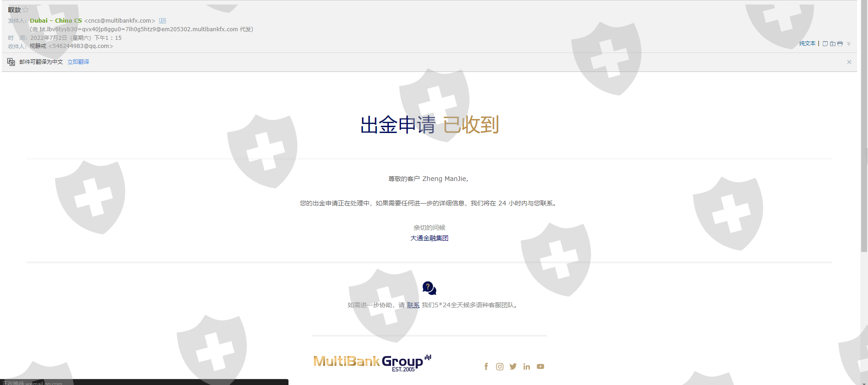
Task: Open MultiBank LinkedIn page icon
Action: pos(527,366)
